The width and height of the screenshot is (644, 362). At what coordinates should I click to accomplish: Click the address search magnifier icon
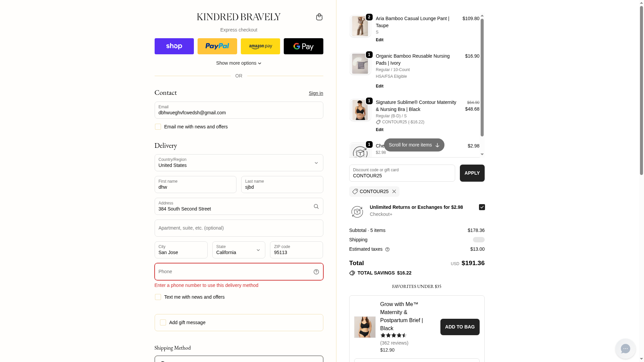(x=316, y=206)
